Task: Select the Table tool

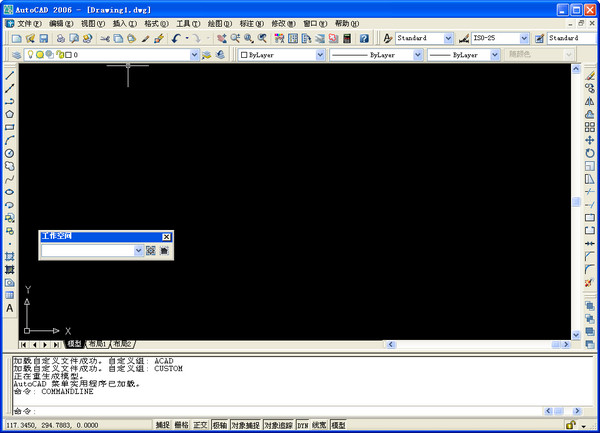Action: (x=10, y=295)
